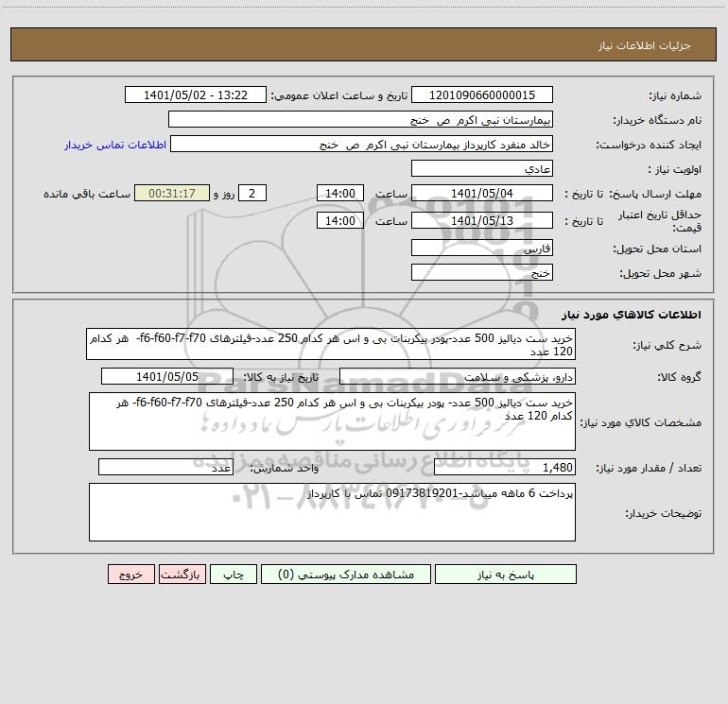Click the announcement date field 1401/05/02 - 13:22
Viewport: 728px width, 704px height.
(196, 94)
